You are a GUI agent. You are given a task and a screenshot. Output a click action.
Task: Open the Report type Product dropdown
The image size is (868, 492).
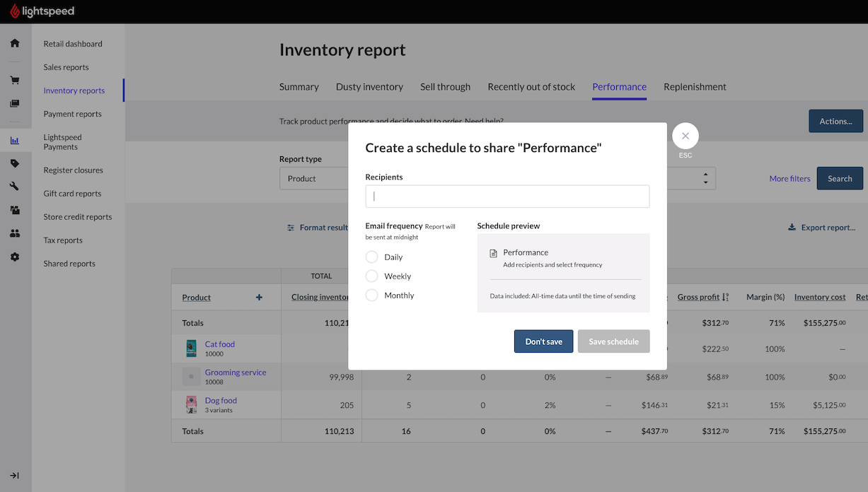[x=315, y=179]
